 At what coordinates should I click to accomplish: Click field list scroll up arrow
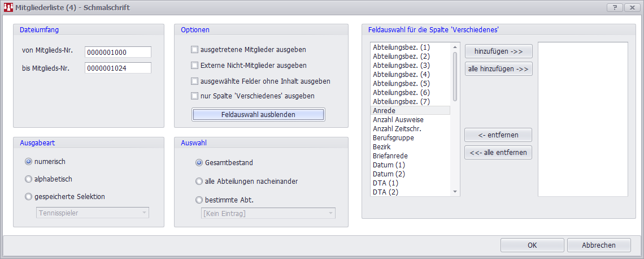pyautogui.click(x=455, y=46)
